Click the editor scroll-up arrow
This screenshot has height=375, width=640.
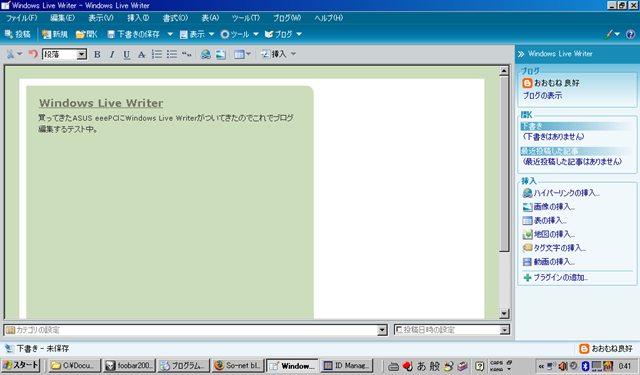coord(504,71)
